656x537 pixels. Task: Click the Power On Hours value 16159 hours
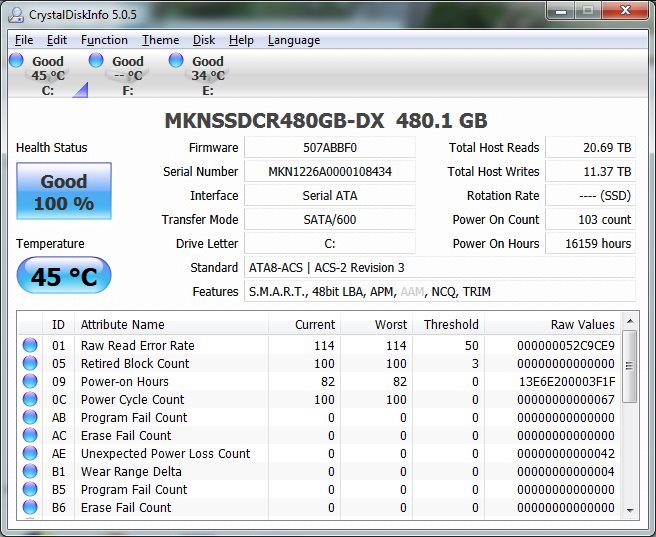(x=590, y=243)
